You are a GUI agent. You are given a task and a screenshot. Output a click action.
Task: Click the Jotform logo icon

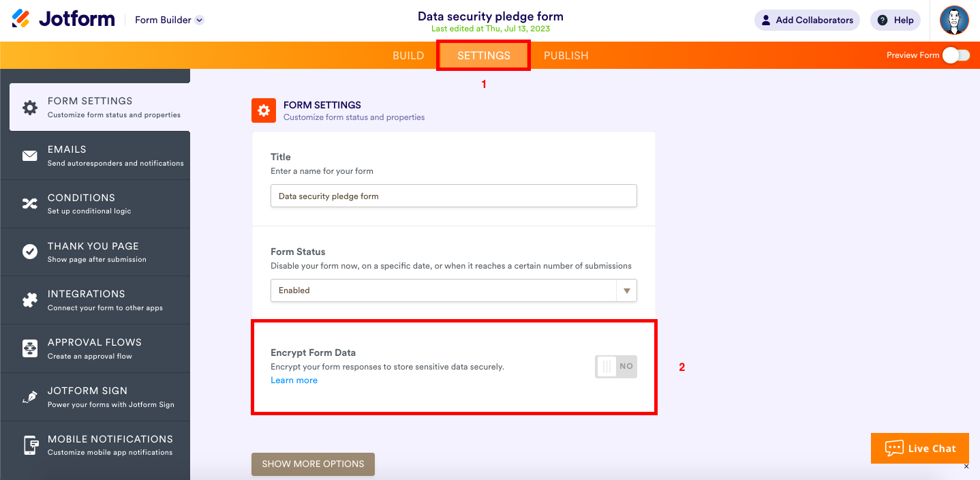(x=21, y=19)
